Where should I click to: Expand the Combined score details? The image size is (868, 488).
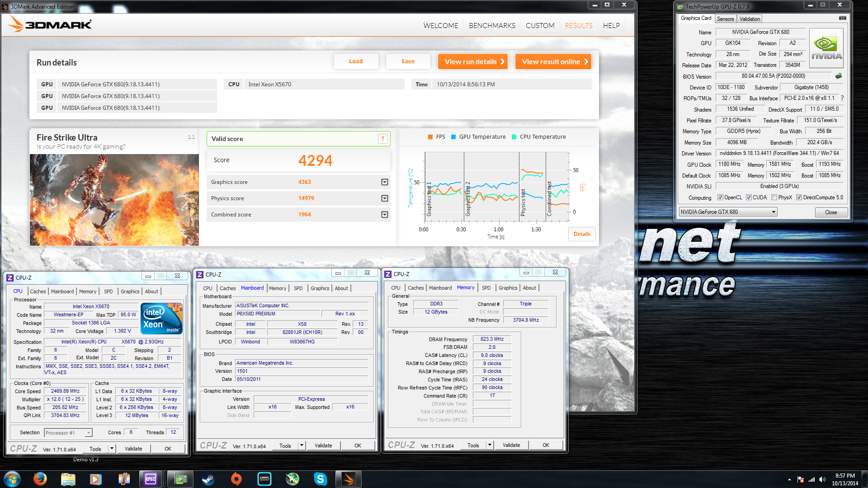pos(385,215)
